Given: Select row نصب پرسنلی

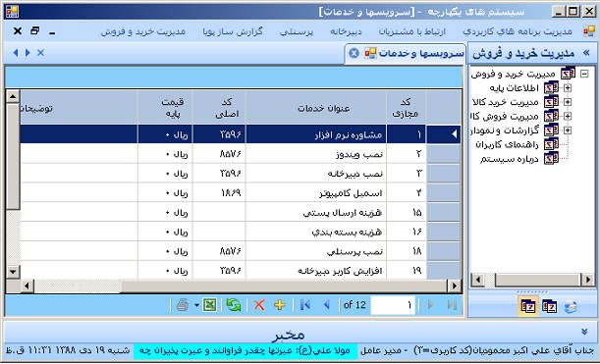Looking at the screenshot, I should pos(241,251).
